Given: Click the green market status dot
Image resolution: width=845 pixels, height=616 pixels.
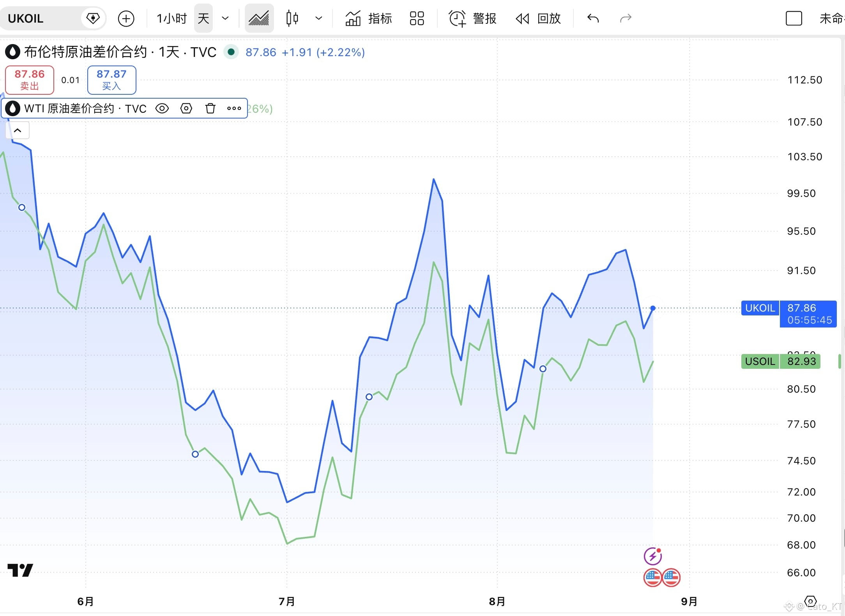Looking at the screenshot, I should 231,52.
